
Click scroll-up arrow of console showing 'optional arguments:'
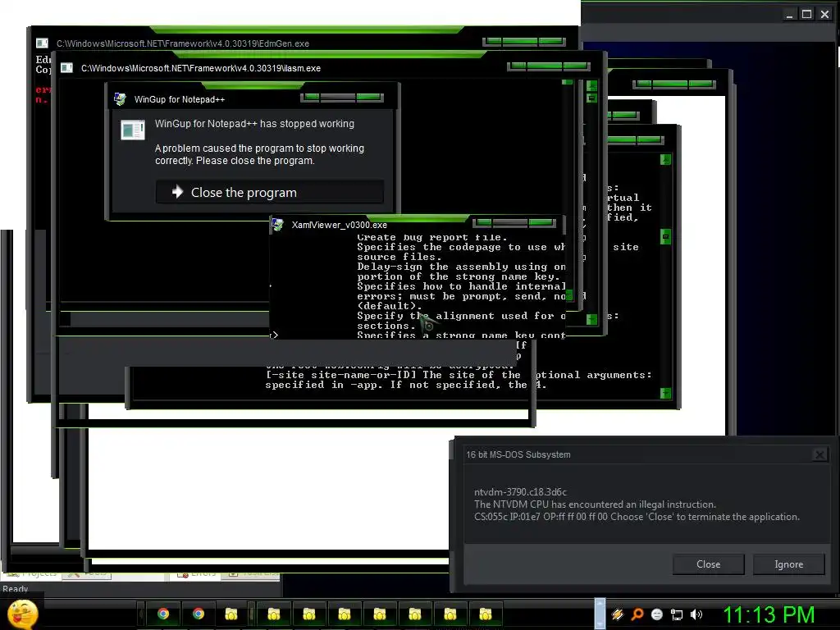point(665,160)
